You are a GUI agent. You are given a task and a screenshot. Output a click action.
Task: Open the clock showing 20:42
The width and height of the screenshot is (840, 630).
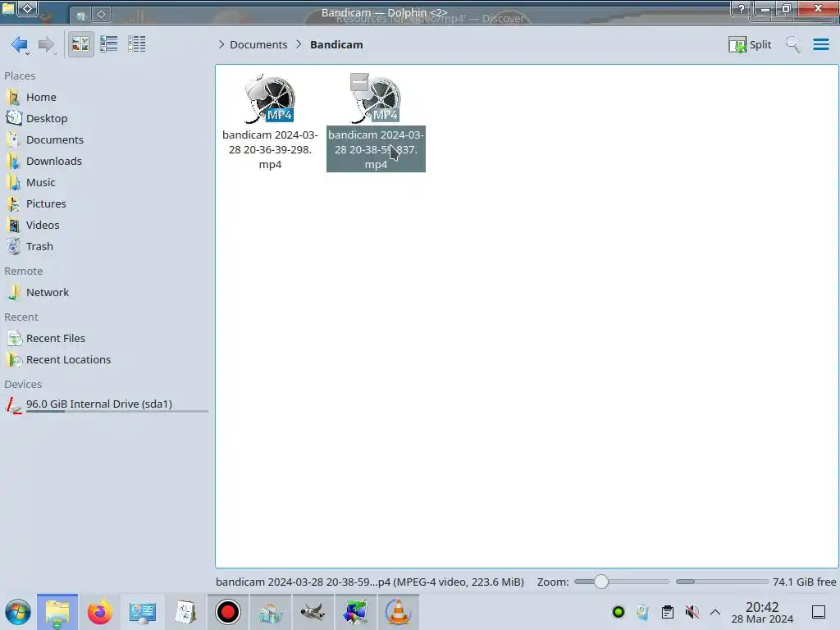point(762,613)
